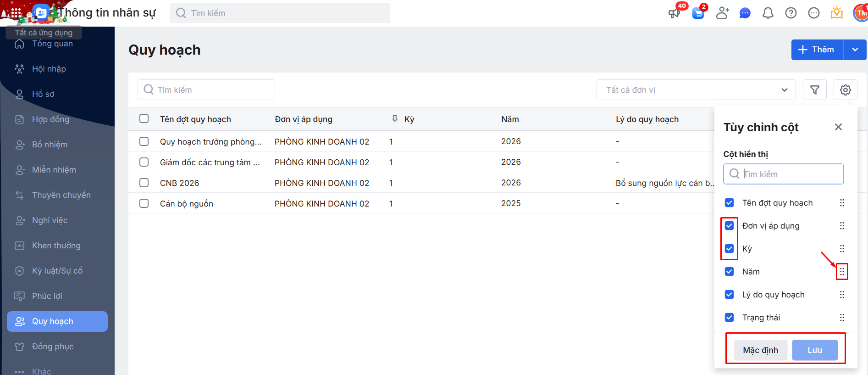Click the Lưu save button

[814, 350]
